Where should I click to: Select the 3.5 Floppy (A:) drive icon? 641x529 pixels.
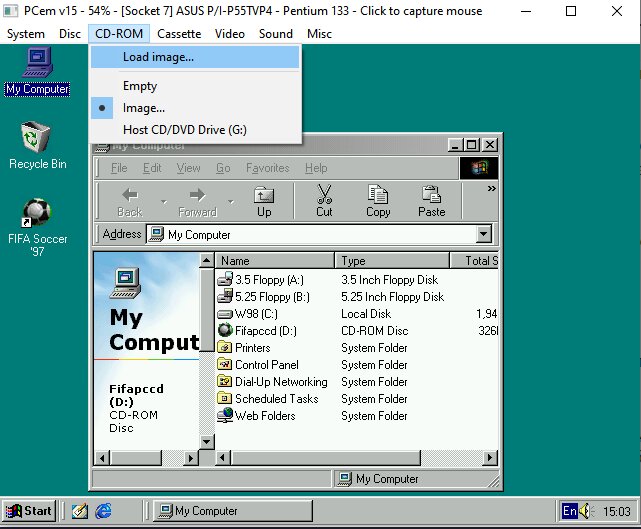pyautogui.click(x=225, y=280)
